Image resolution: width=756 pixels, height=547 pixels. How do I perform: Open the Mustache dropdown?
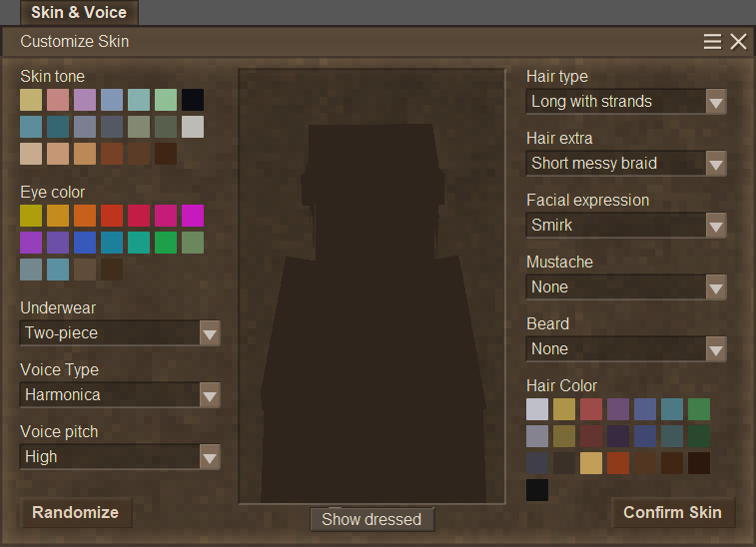click(x=626, y=287)
